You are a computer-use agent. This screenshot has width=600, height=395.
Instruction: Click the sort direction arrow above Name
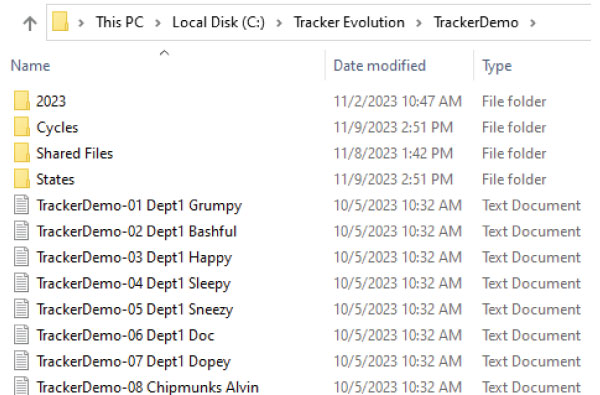164,53
